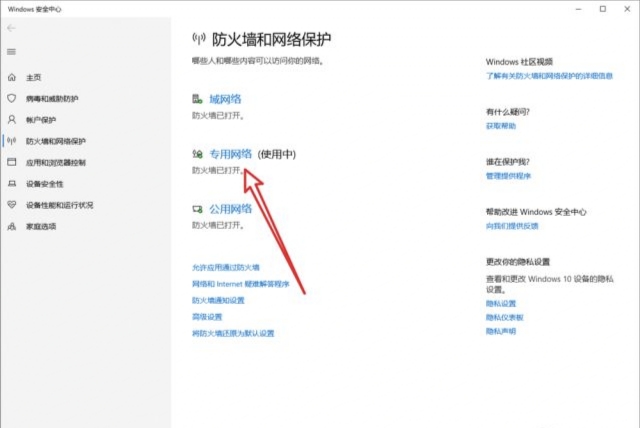
Task: Click the firewall heading antenna icon
Action: tap(199, 39)
